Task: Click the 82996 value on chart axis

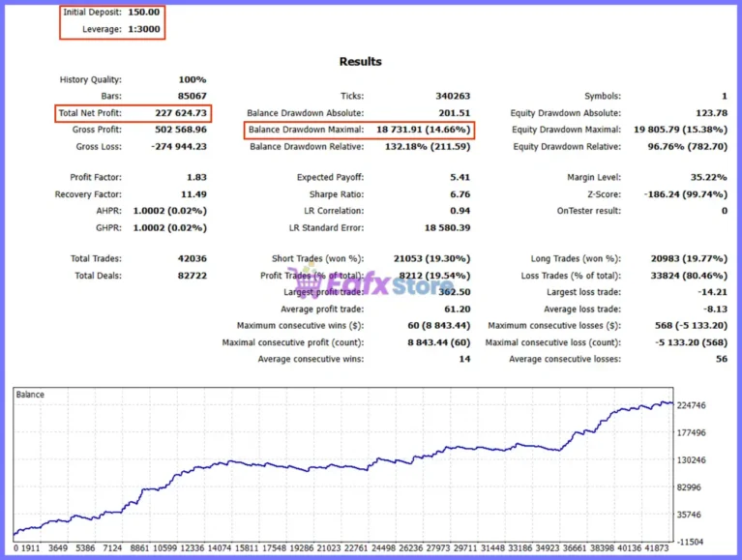Action: [x=689, y=487]
